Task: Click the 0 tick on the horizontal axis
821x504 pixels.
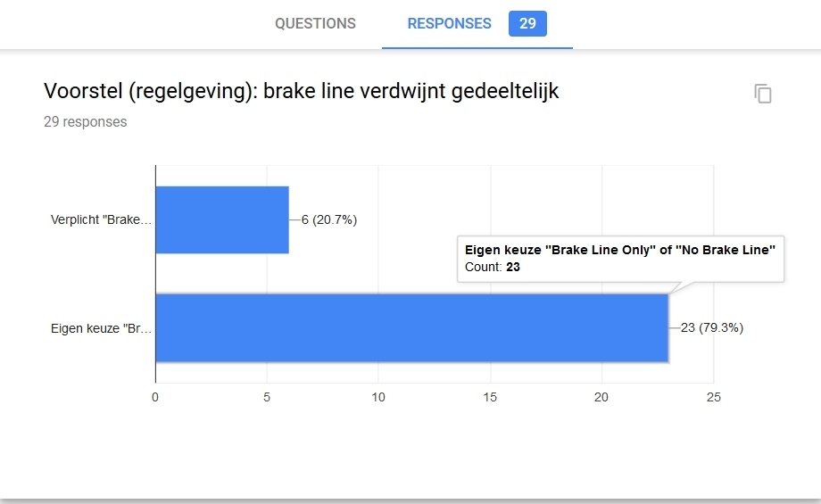Action: pyautogui.click(x=155, y=397)
